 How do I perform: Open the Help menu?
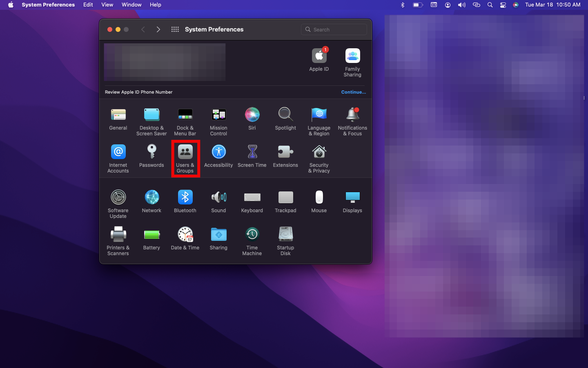tap(156, 5)
